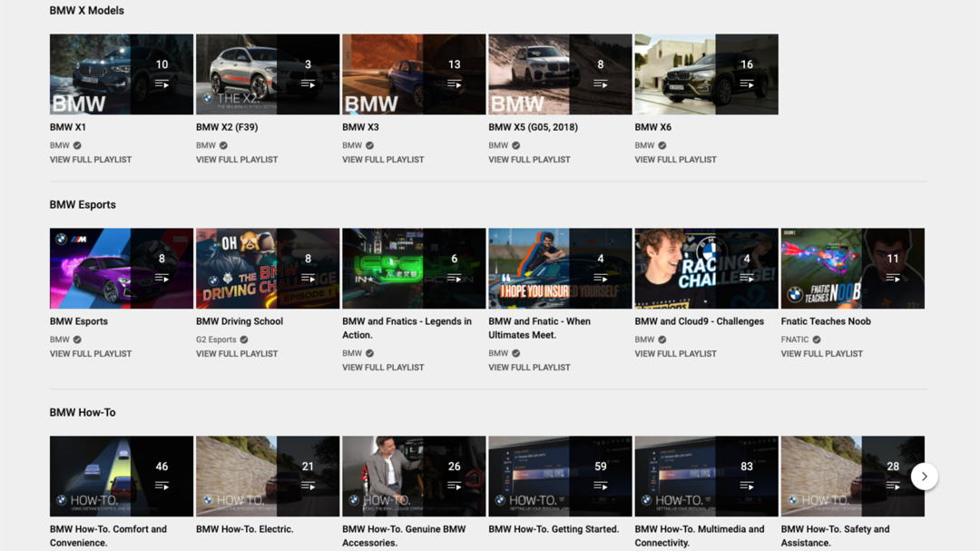Open BMW How-To. Multimedia and Connectivity. title
Screen dimensions: 980x551
[700, 536]
